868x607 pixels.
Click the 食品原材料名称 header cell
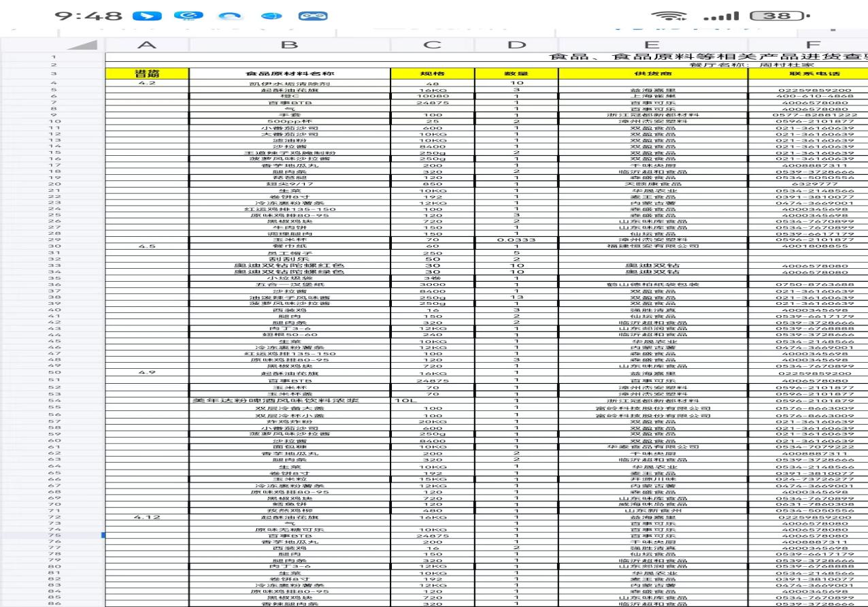coord(289,73)
